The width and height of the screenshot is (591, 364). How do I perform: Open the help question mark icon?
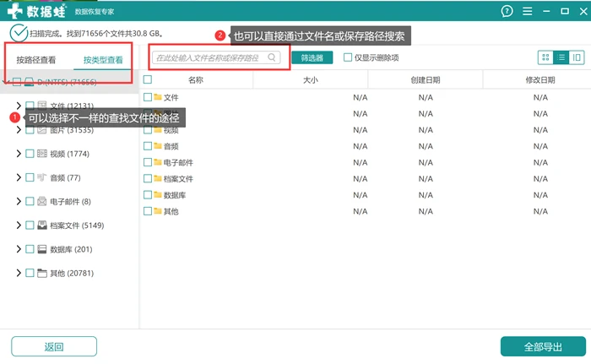(507, 11)
